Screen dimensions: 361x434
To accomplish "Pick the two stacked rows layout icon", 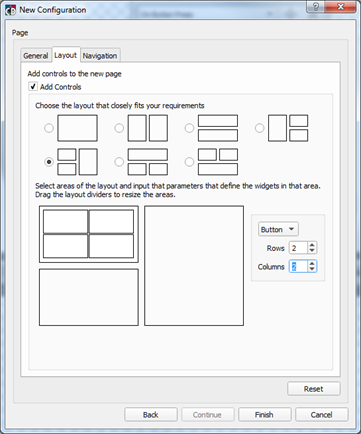I will pos(218,128).
